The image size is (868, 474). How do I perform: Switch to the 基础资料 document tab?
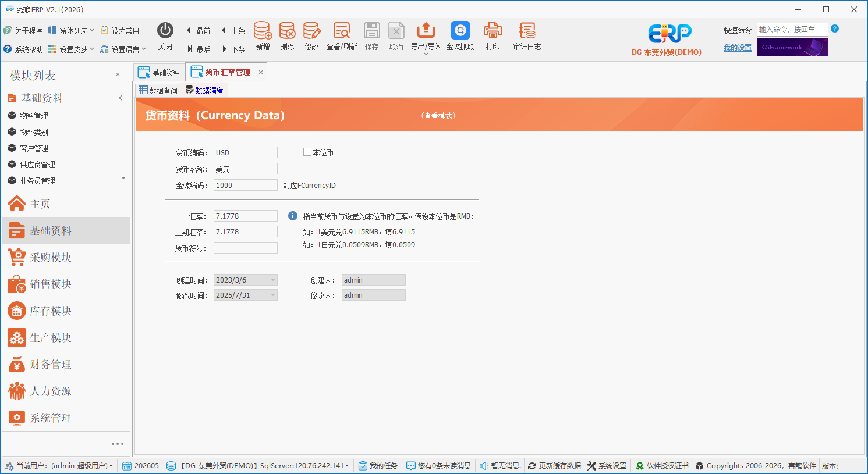pos(159,72)
